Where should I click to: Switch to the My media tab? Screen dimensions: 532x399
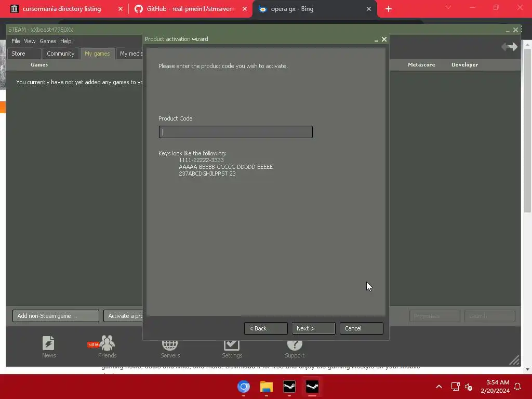[129, 54]
